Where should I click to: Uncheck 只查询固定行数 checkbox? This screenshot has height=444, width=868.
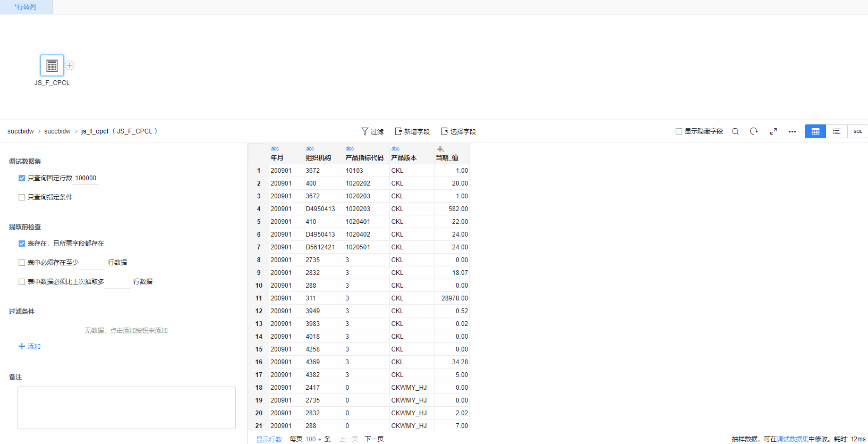[x=22, y=178]
